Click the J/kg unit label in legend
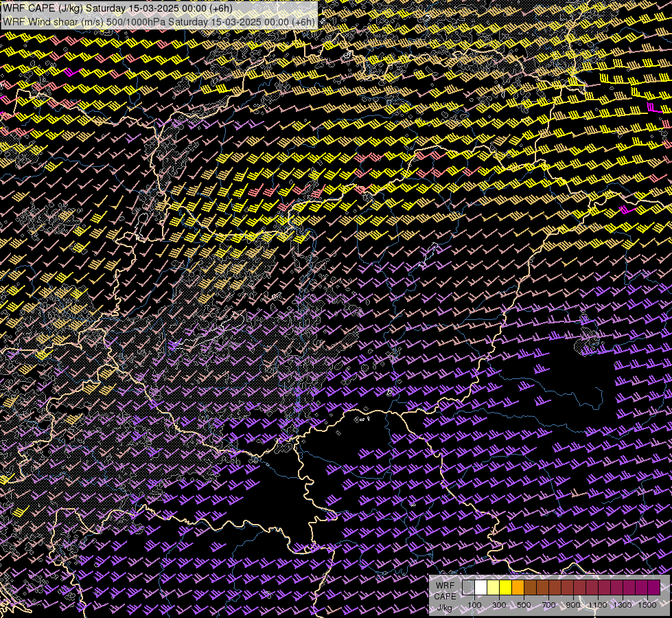672x618 pixels. coord(444,608)
